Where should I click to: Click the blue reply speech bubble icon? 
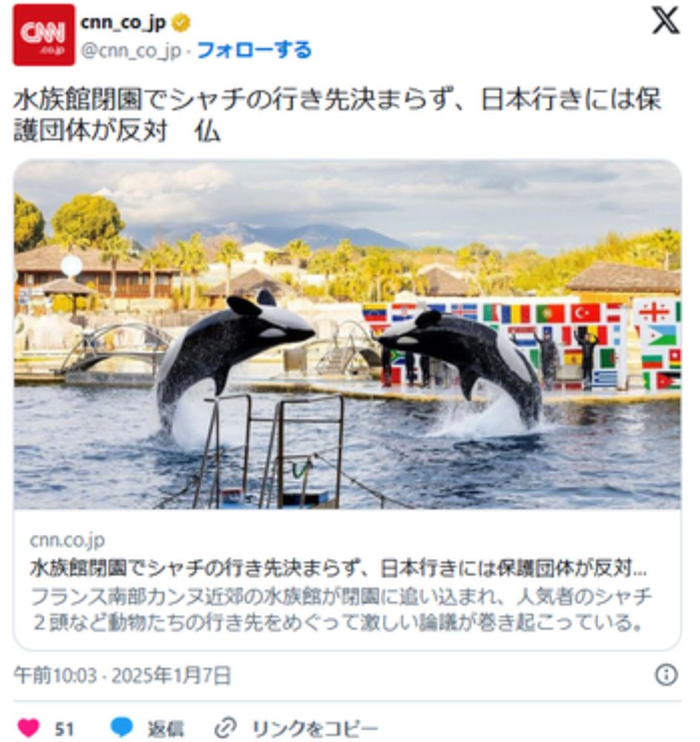coord(122,727)
